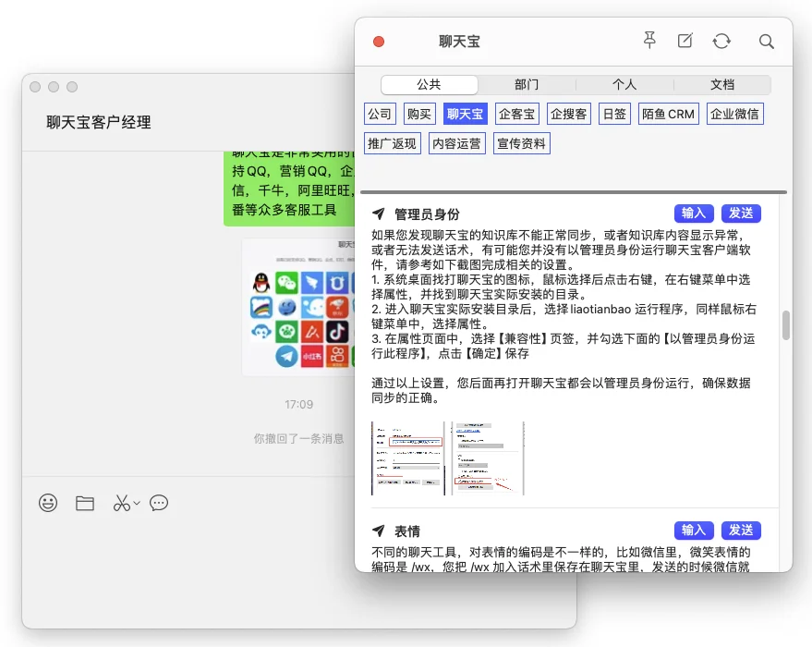The height and width of the screenshot is (647, 812).
Task: Click 发送 button for 管理员身份 entry
Action: coord(741,214)
